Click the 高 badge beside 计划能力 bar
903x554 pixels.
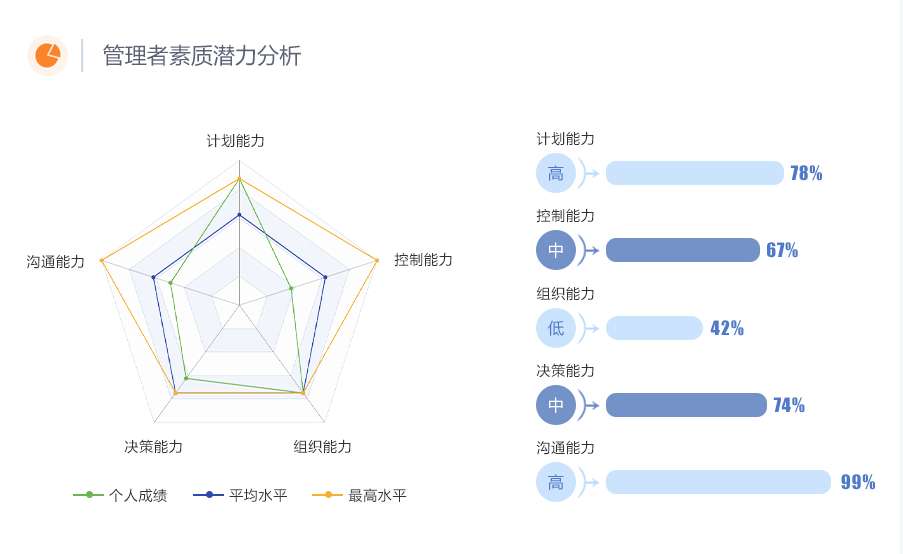coord(556,173)
